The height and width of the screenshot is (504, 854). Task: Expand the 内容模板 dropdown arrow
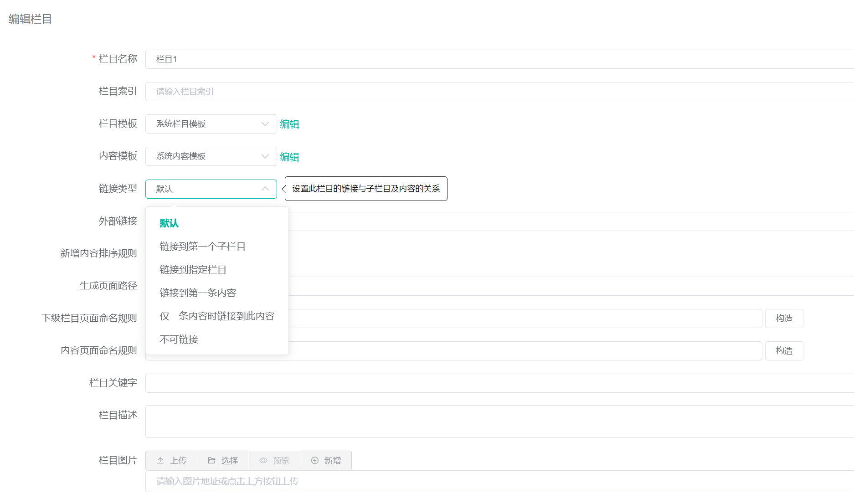pos(265,156)
